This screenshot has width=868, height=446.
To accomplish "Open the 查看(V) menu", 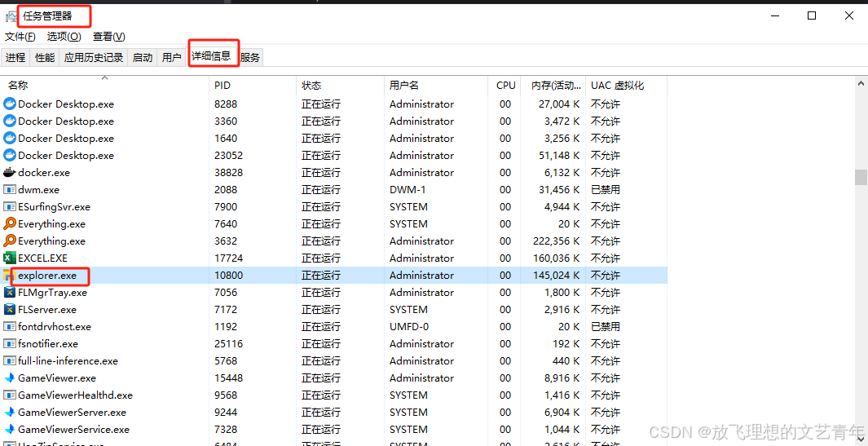I will [x=108, y=37].
